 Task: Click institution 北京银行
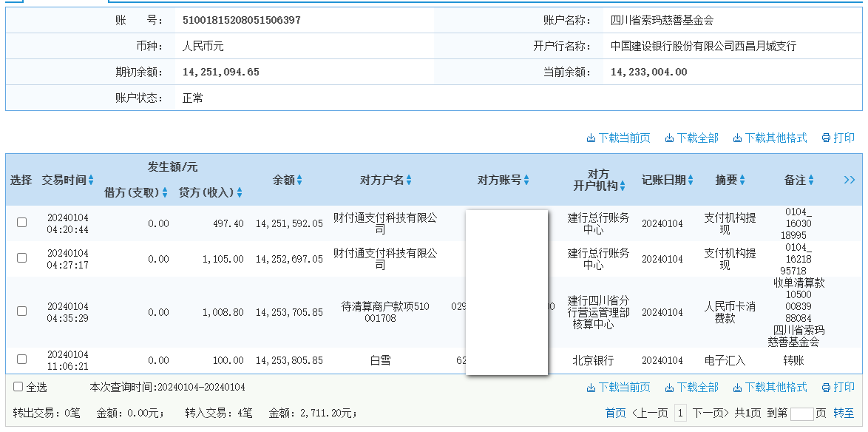click(x=593, y=360)
